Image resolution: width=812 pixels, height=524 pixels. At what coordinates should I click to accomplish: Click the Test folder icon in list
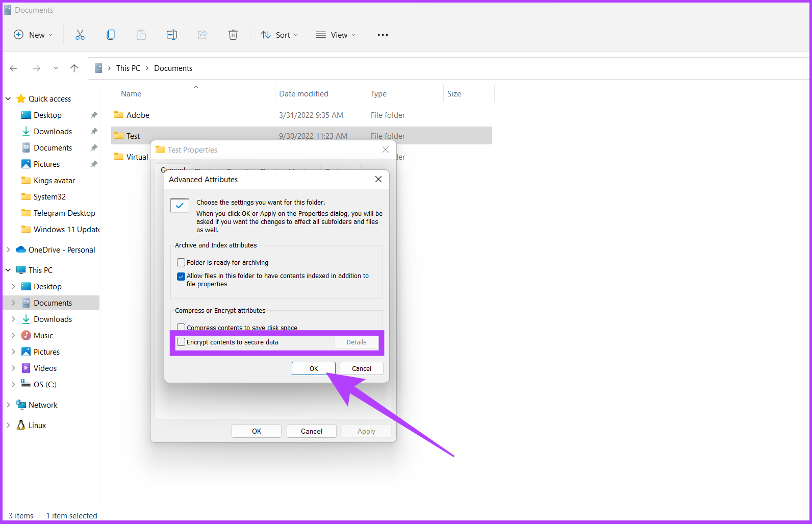click(119, 136)
